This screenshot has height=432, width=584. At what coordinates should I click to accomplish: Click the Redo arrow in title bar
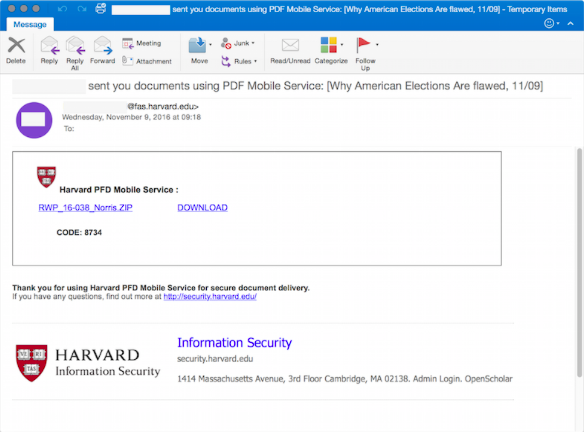click(82, 9)
